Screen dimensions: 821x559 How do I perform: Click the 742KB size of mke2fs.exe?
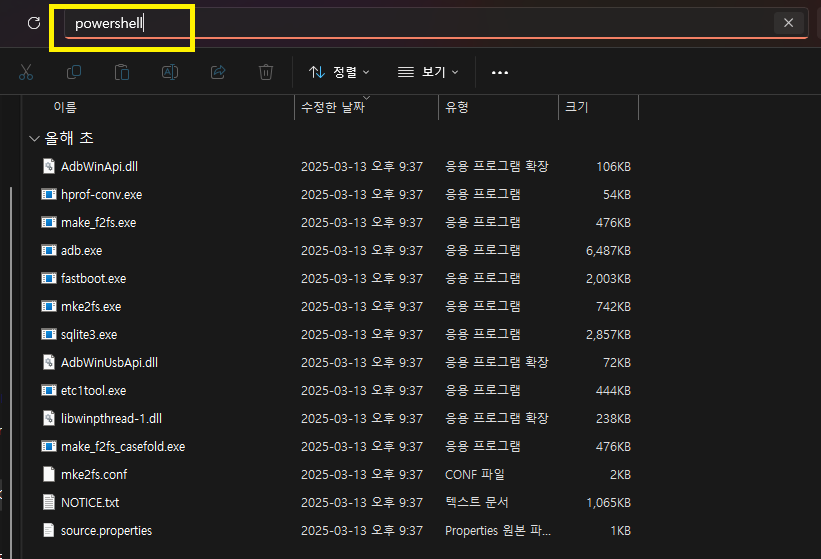point(614,307)
